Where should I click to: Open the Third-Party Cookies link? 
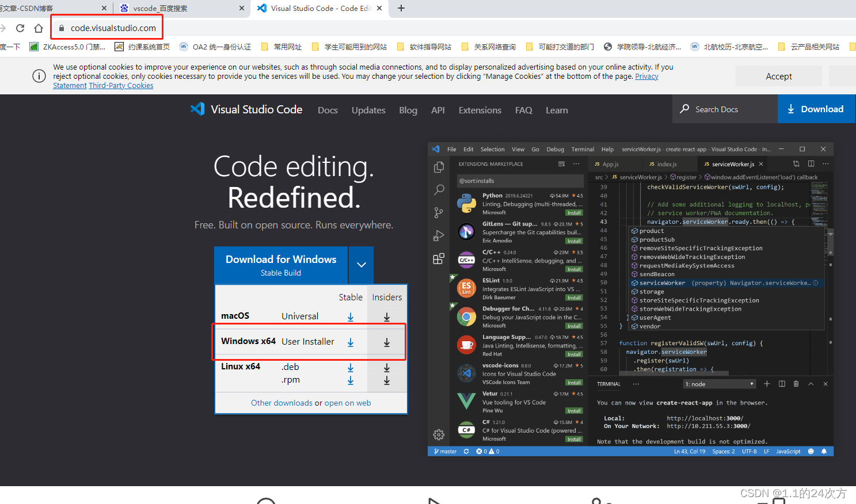tap(121, 85)
